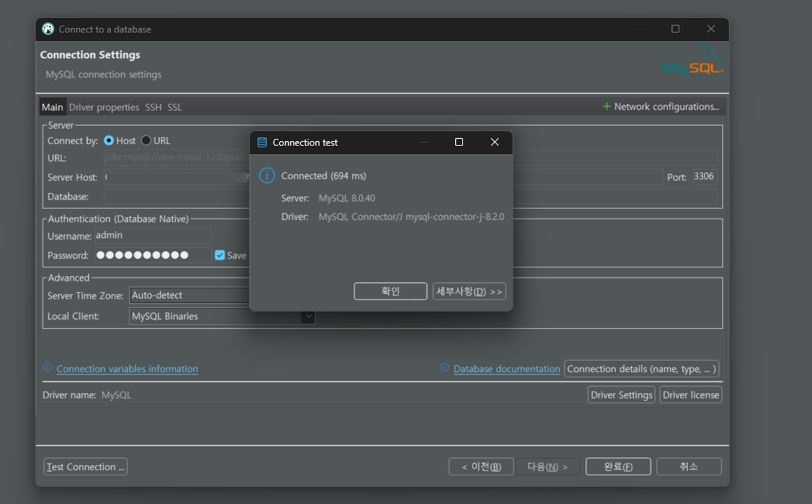Click the Password field
The image size is (812, 504).
(153, 255)
